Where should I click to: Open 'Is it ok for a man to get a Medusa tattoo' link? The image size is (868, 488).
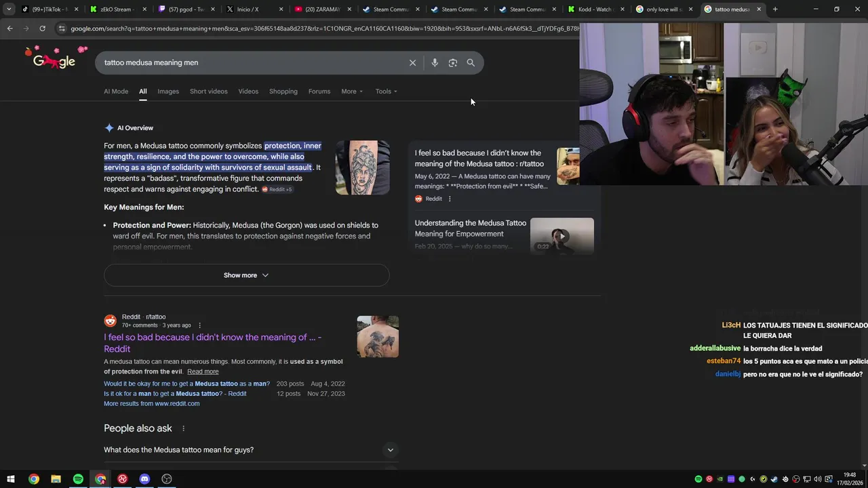tap(175, 394)
